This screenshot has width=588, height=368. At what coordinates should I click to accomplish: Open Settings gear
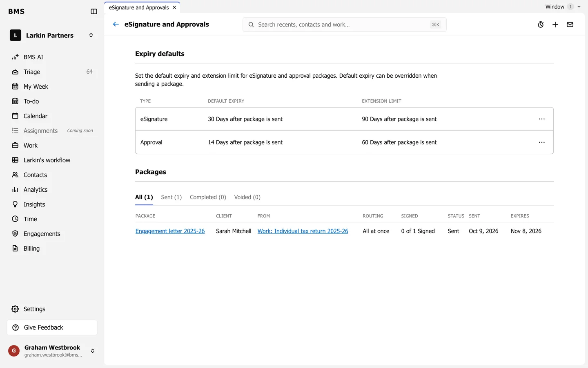[52, 309]
